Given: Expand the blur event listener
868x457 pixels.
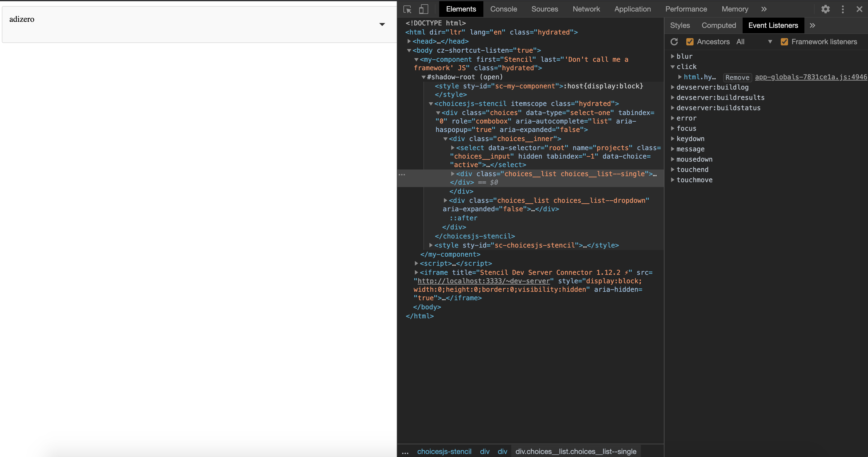Looking at the screenshot, I should tap(673, 56).
